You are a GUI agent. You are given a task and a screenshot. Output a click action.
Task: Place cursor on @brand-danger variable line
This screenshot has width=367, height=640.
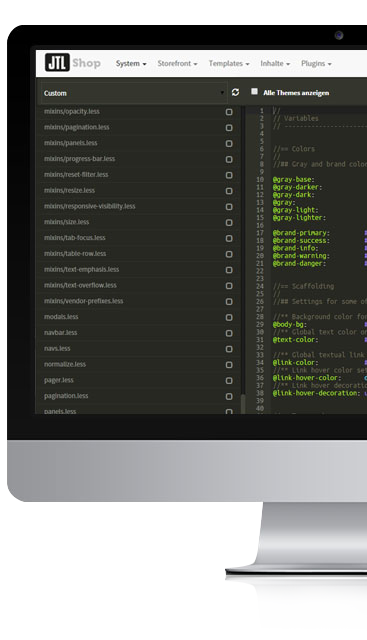pos(299,264)
